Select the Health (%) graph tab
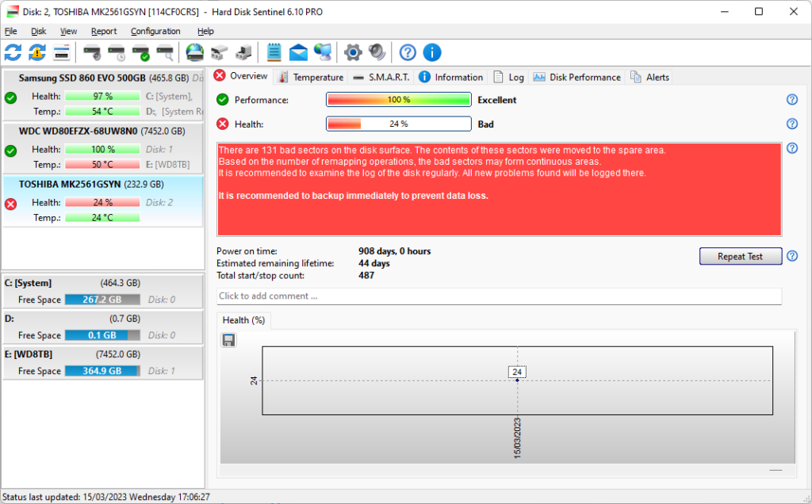 [x=243, y=320]
